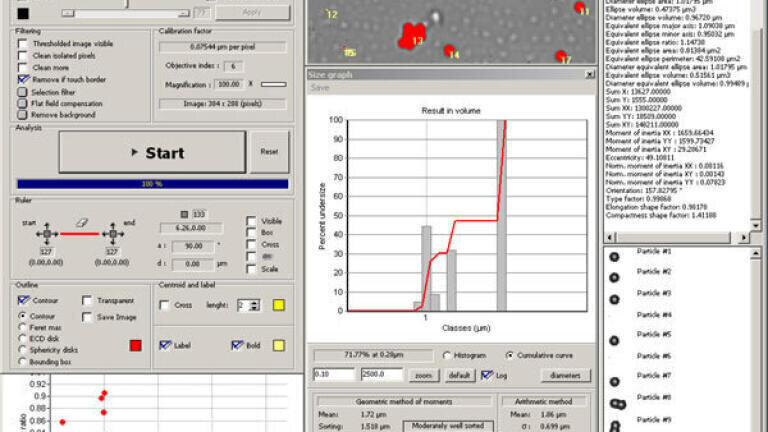Enable the Save Image checkbox

point(87,317)
